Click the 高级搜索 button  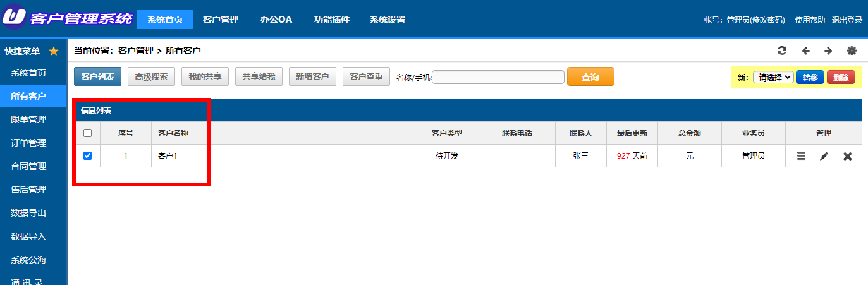151,76
